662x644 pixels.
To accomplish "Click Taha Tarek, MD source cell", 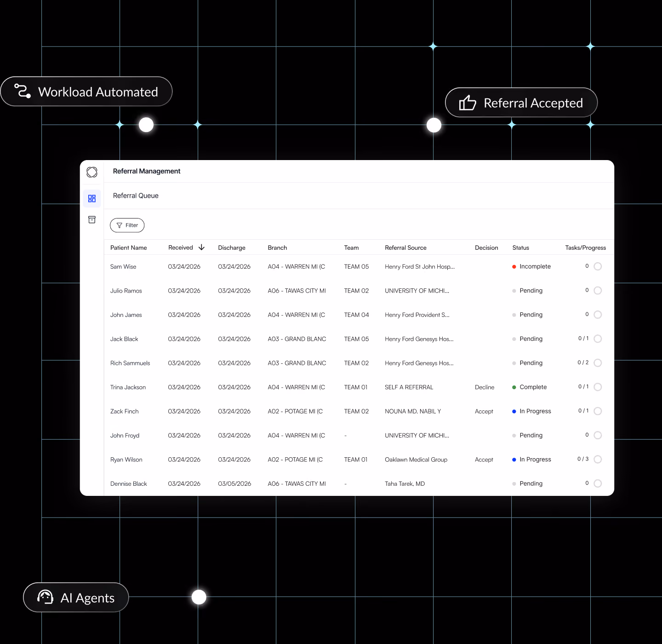I will pyautogui.click(x=405, y=484).
